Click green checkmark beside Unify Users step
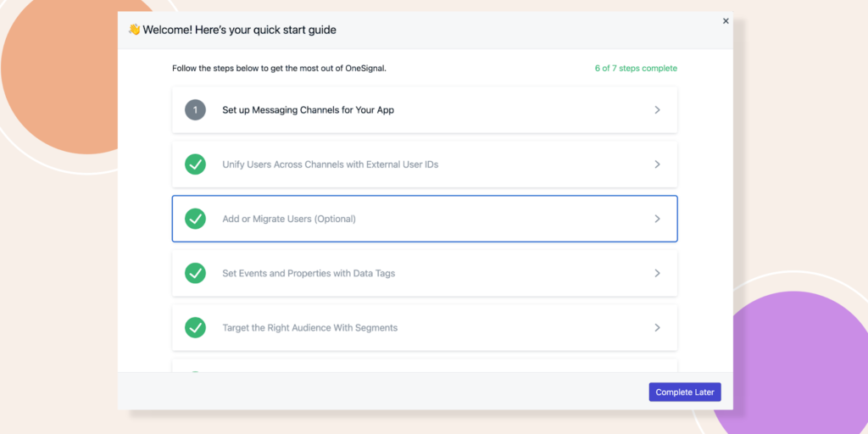Image resolution: width=868 pixels, height=434 pixels. [x=195, y=164]
